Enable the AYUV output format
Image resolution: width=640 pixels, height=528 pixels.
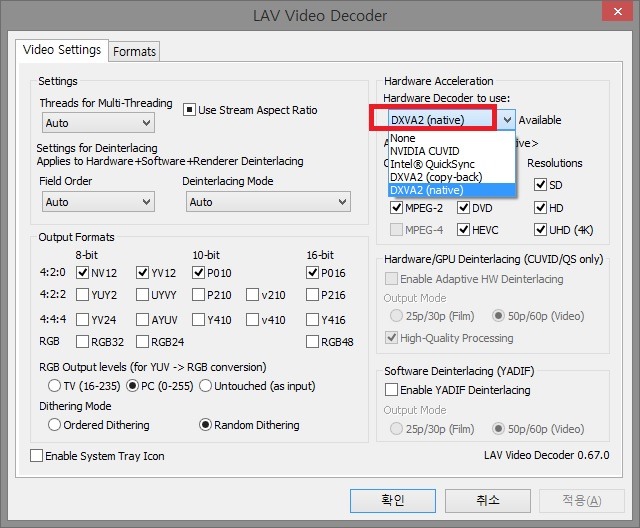pyautogui.click(x=142, y=319)
